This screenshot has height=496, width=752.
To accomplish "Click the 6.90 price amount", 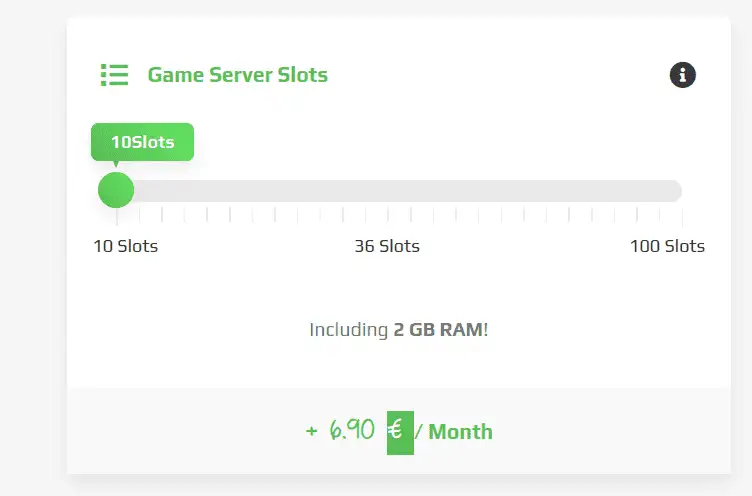I will 352,431.
